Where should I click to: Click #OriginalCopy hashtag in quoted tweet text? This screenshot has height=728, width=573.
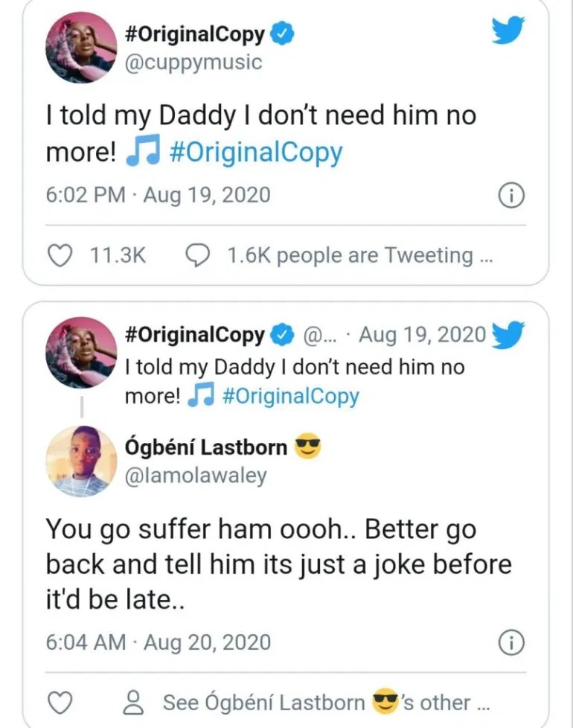click(290, 396)
